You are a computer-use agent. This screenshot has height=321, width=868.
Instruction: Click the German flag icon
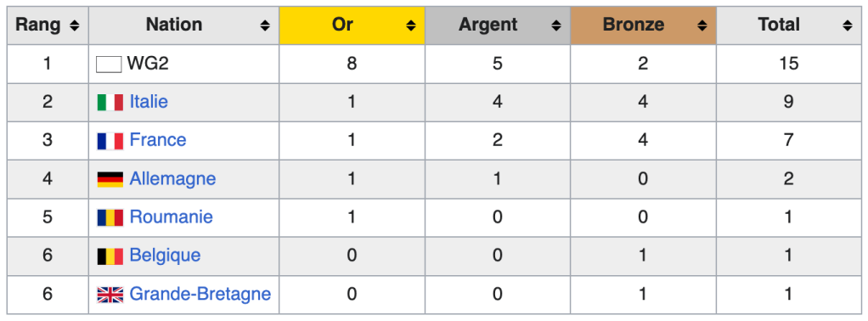click(x=110, y=179)
